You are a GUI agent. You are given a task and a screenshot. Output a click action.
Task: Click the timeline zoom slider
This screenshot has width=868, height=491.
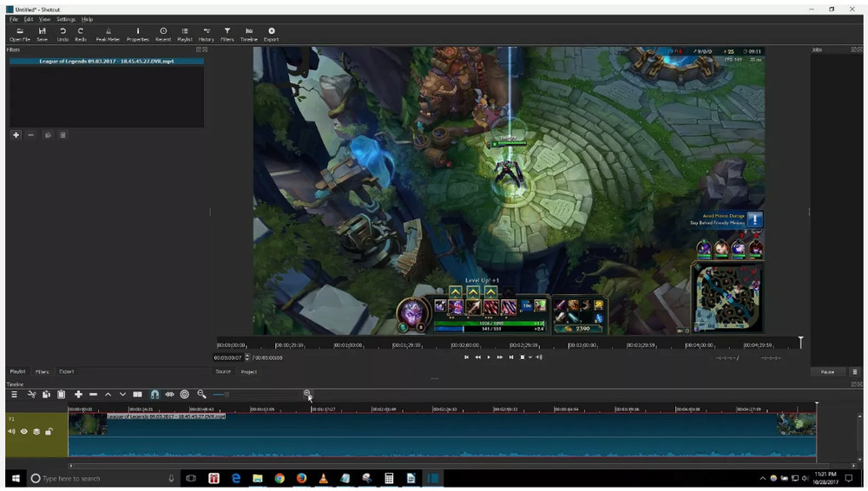click(256, 394)
